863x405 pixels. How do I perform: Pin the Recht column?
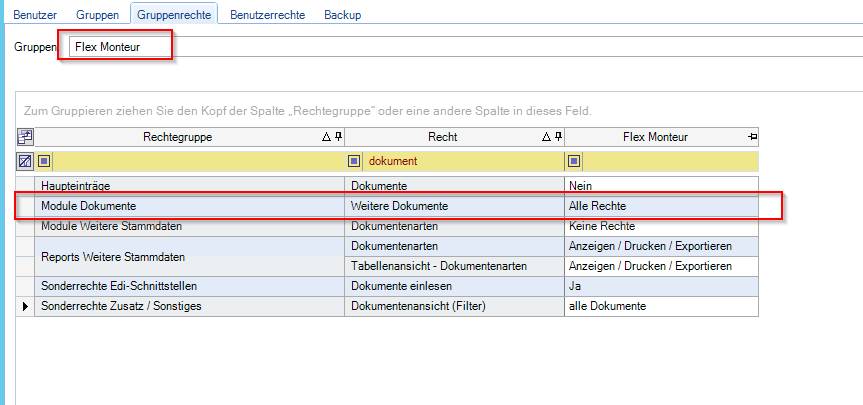[x=559, y=137]
